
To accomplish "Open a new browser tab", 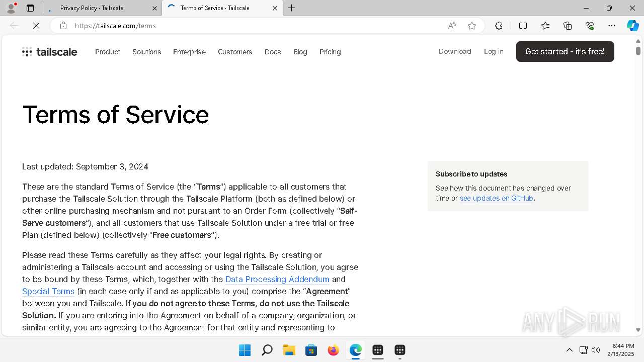I will tap(292, 8).
